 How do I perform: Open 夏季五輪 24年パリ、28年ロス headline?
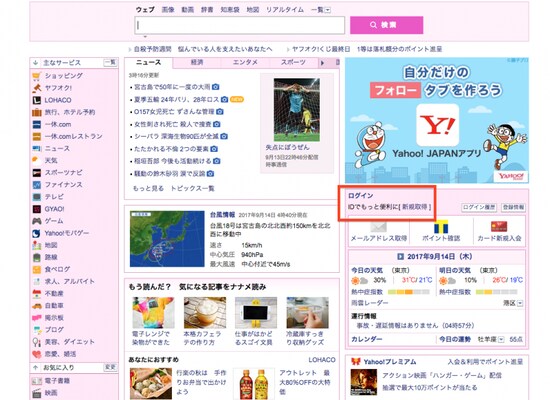click(x=176, y=100)
